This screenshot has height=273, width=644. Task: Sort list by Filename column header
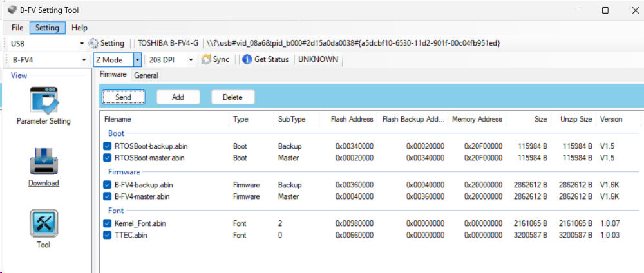(118, 119)
